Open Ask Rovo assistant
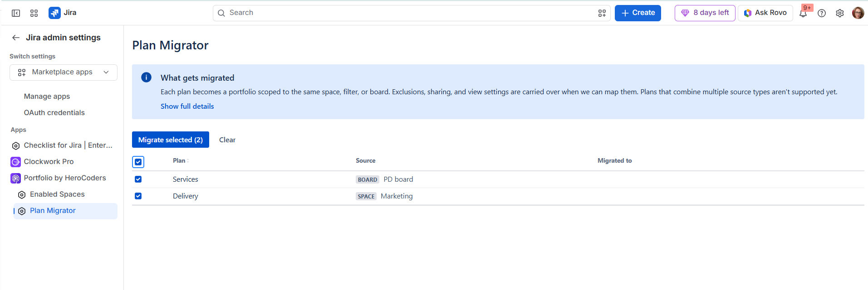Image resolution: width=868 pixels, height=290 pixels. pyautogui.click(x=765, y=13)
